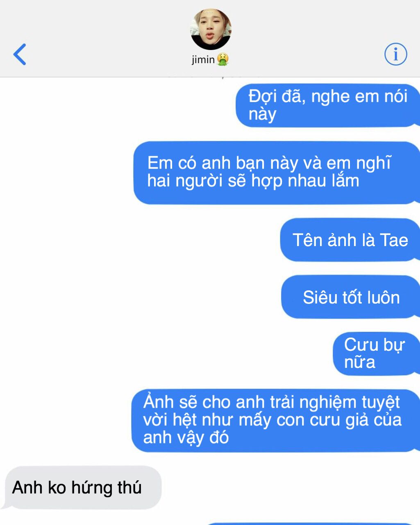This screenshot has width=420, height=525.
Task: Tap the word 'Tae' in the name message
Action: (394, 240)
